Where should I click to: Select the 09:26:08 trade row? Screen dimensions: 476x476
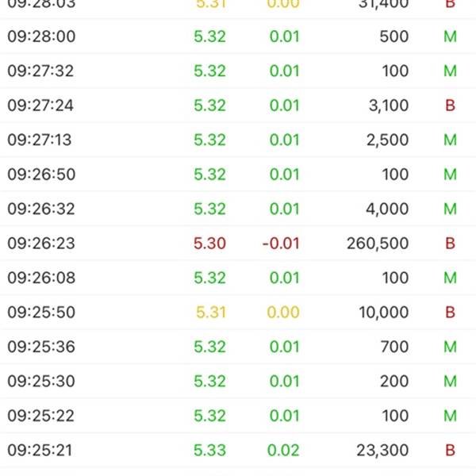(238, 278)
